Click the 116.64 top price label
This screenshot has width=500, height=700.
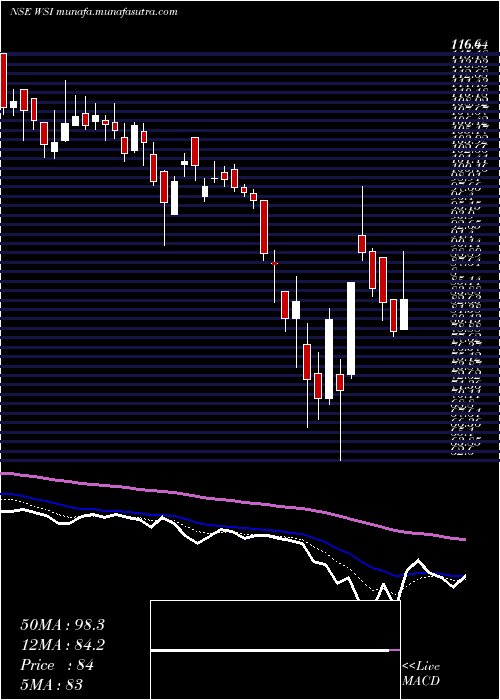tap(469, 45)
